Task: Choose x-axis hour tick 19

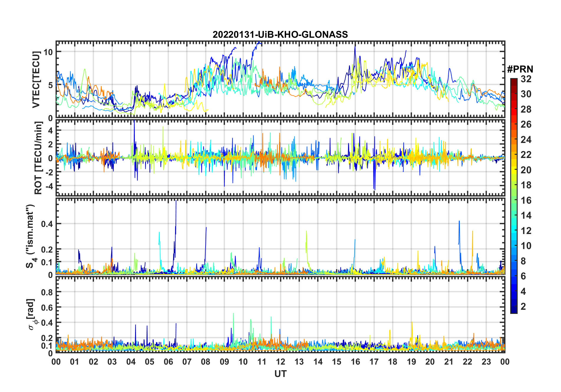Action: coord(411,362)
